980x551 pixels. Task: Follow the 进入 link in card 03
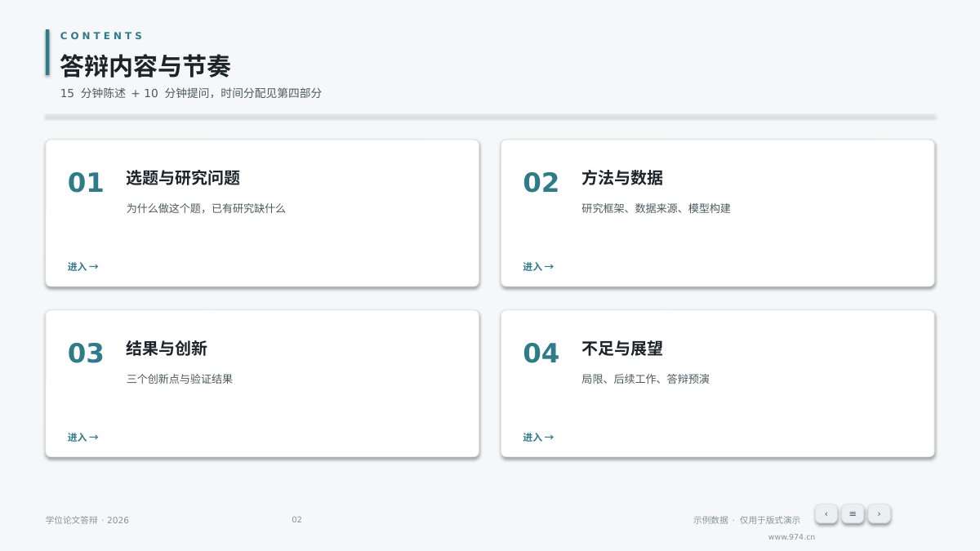coord(82,438)
